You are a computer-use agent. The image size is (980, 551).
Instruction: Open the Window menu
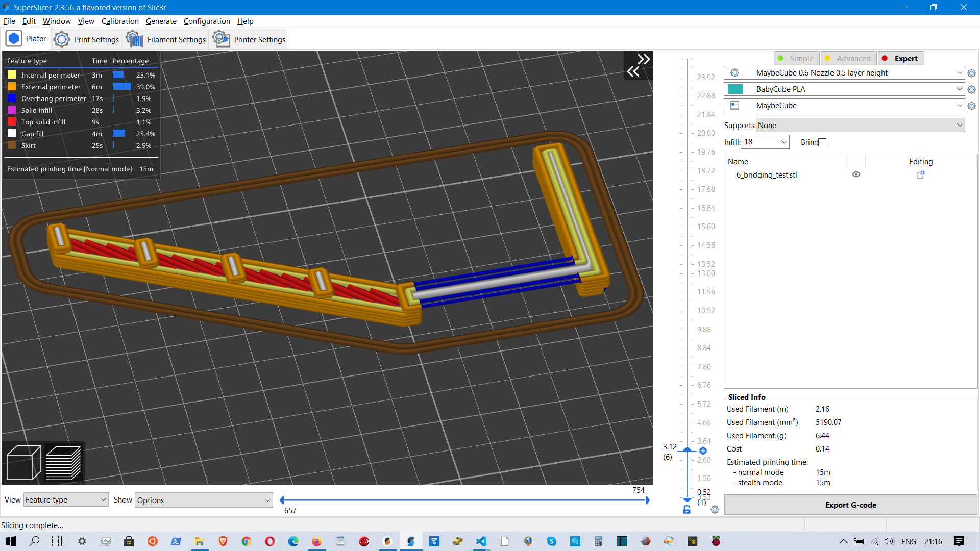(57, 21)
